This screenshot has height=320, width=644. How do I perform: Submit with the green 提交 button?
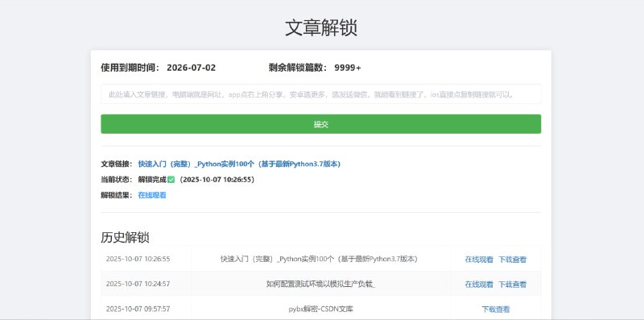[320, 124]
